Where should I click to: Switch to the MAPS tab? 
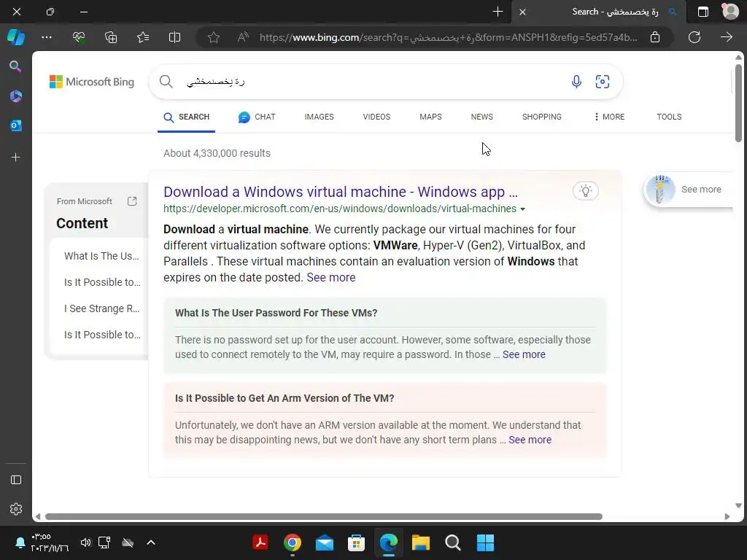coord(430,117)
